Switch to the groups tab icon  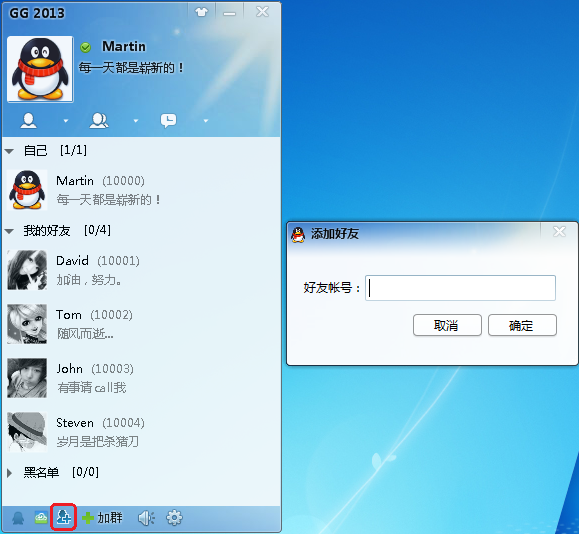coord(99,121)
